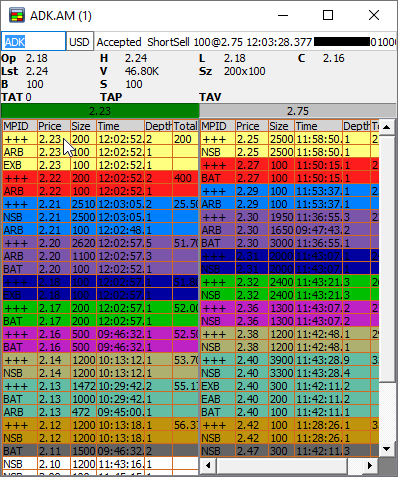Click the scroll left arrow below ask panel
Screen dimensions: 398x477
(208, 465)
